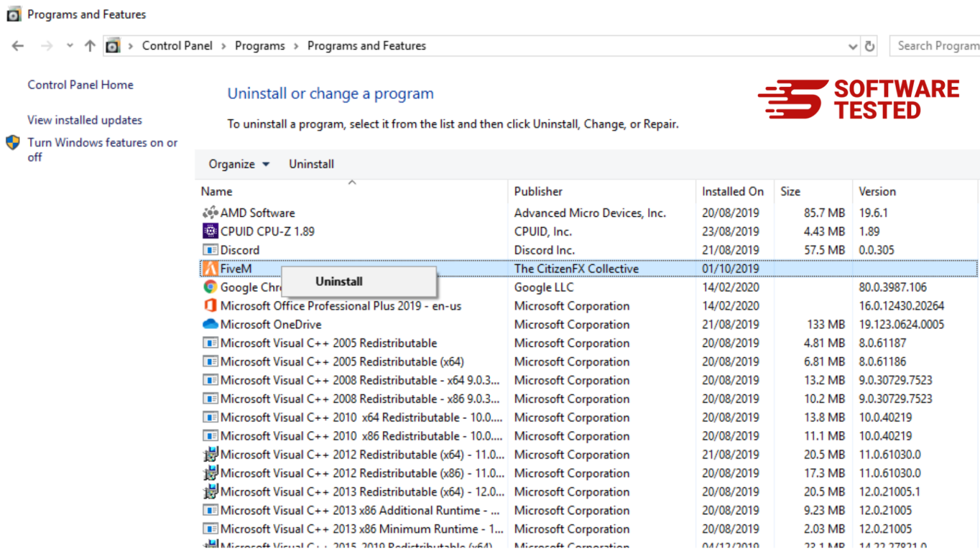980x551 pixels.
Task: Click the 85.7 MB size cell
Action: 824,212
